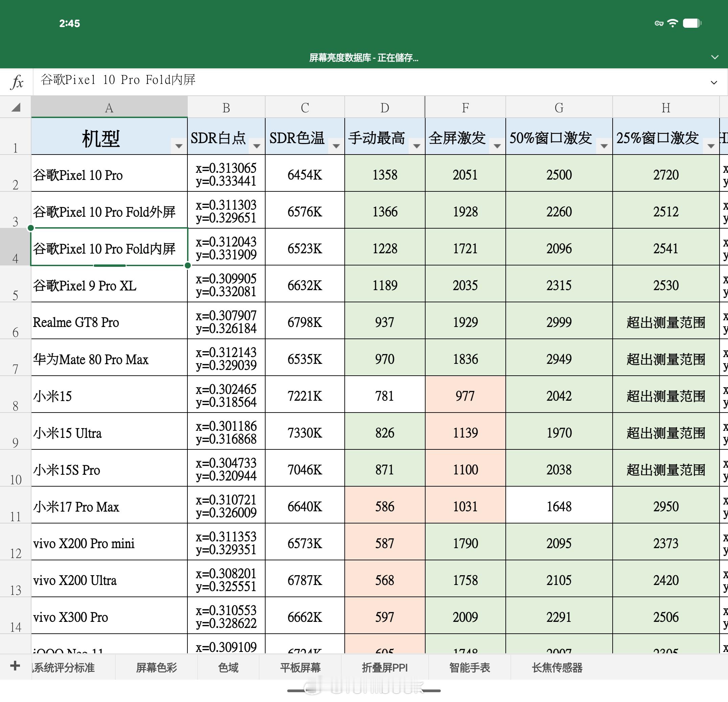Select all cells via the corner triangle
The height and width of the screenshot is (702, 728).
16,107
